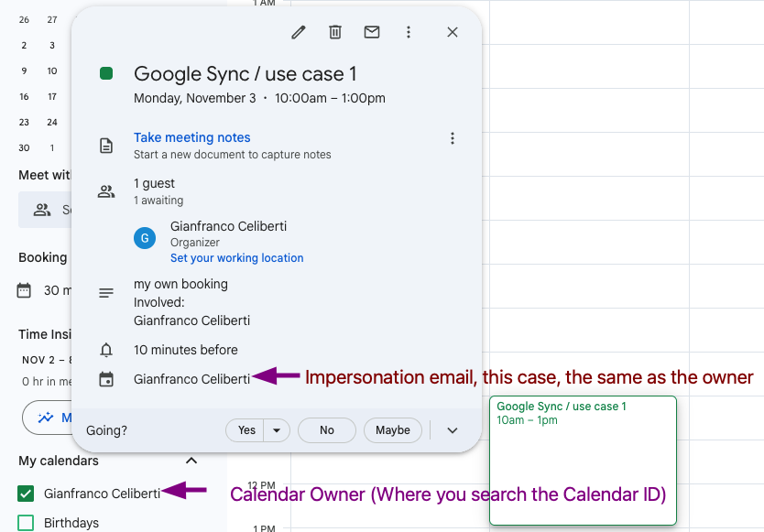Select date 24 in mini calendar

[x=52, y=123]
